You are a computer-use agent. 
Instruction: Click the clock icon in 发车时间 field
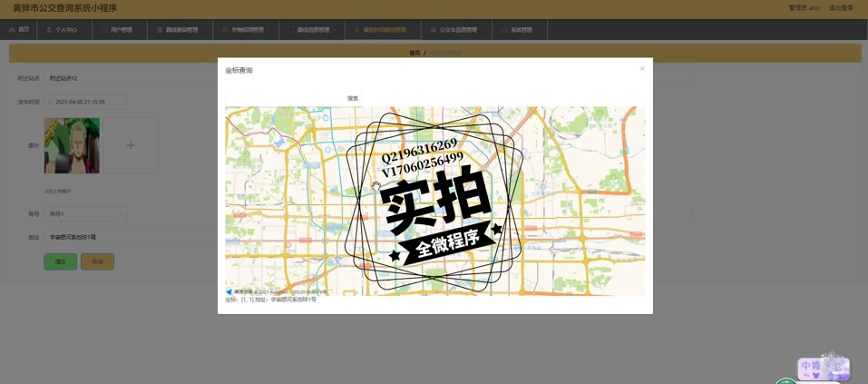[x=51, y=103]
